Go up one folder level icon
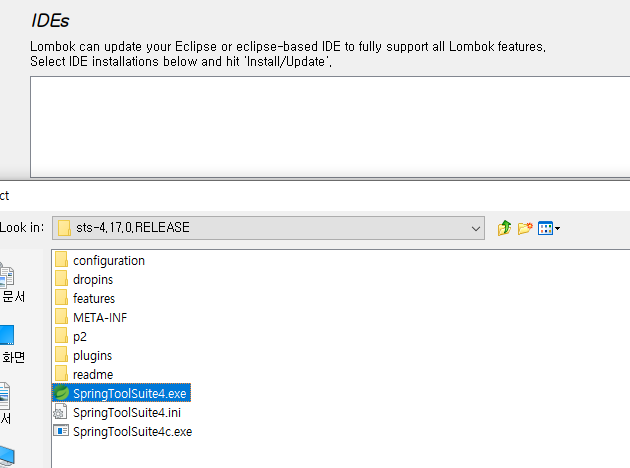Screen dimensions: 630x468 tap(504, 228)
